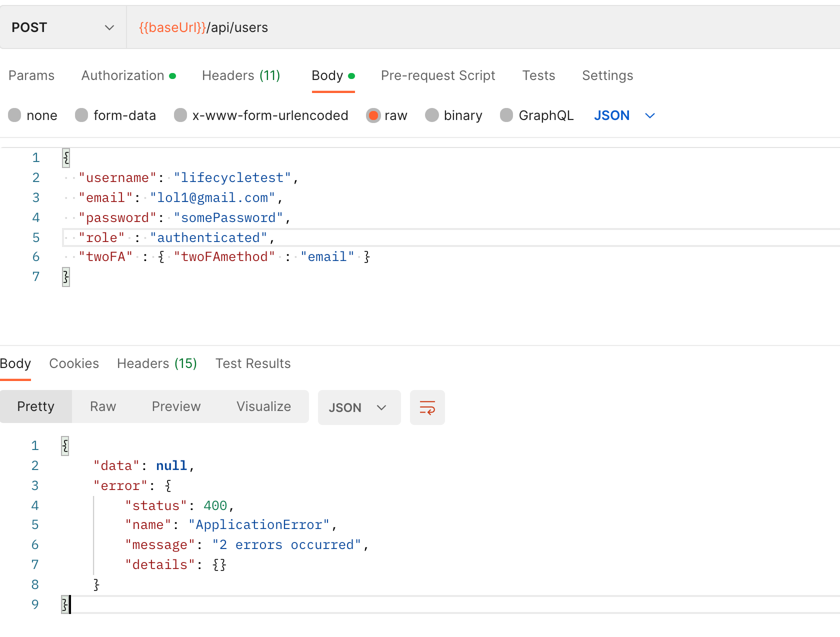
Task: Open the body language JSON dropdown
Action: point(623,115)
